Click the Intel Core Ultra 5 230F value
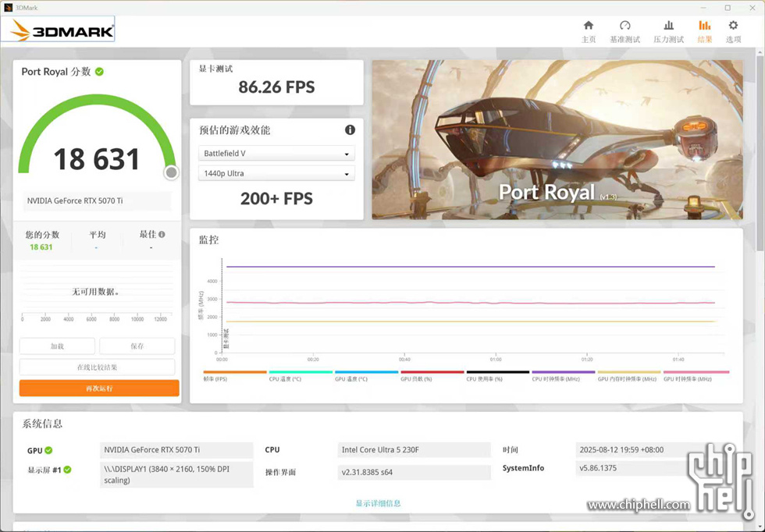 pos(414,449)
